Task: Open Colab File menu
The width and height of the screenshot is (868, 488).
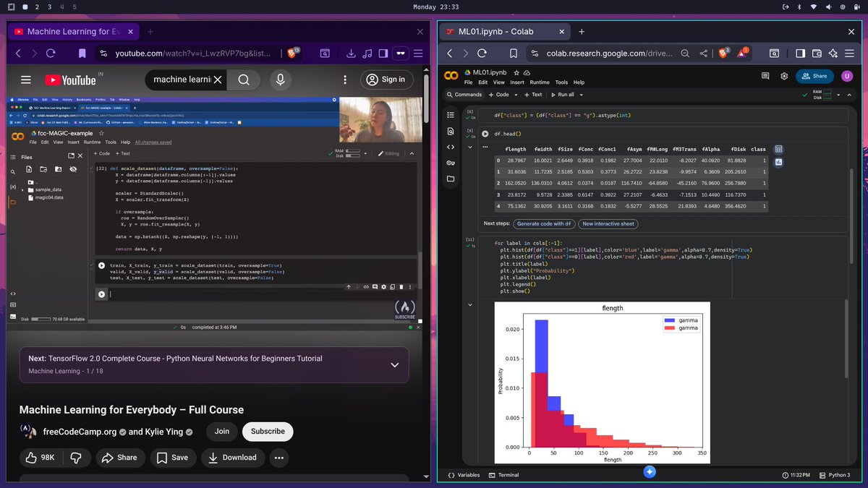Action: point(469,82)
